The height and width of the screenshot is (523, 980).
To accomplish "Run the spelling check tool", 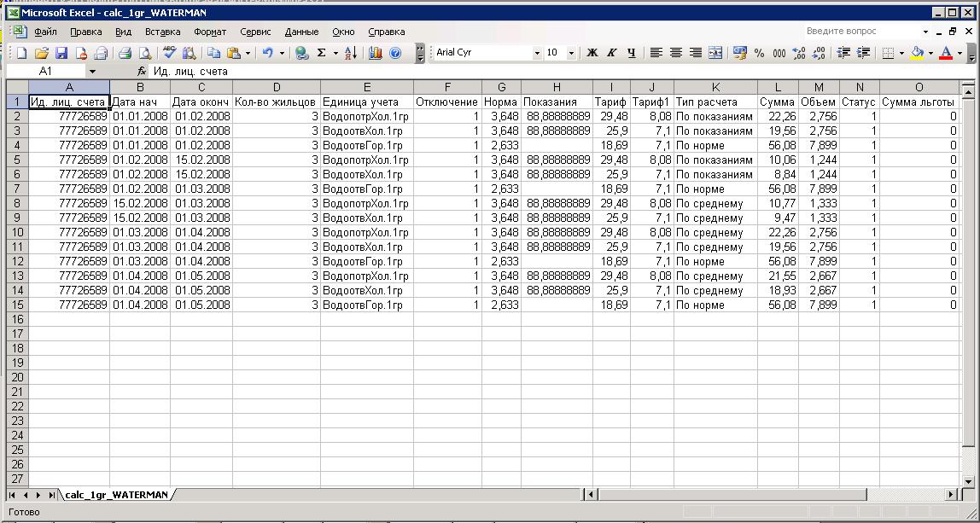I will click(170, 53).
